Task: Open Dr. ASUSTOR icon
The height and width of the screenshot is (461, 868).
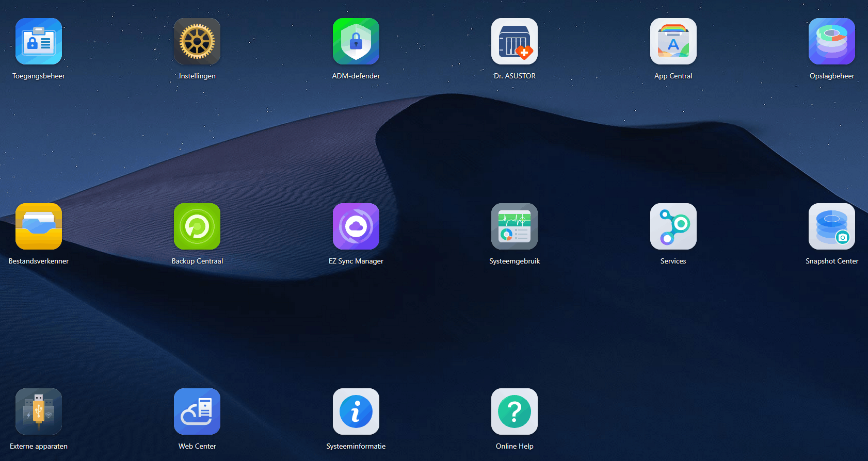Action: (x=515, y=41)
